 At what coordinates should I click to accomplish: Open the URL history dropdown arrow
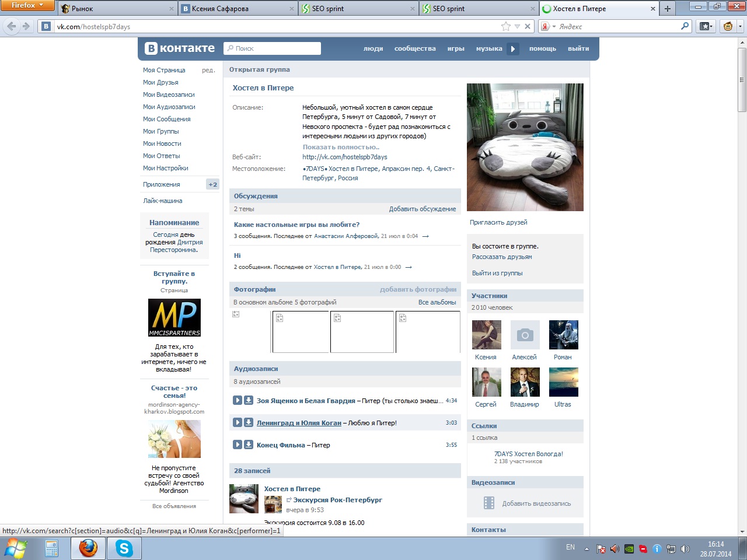tap(517, 26)
